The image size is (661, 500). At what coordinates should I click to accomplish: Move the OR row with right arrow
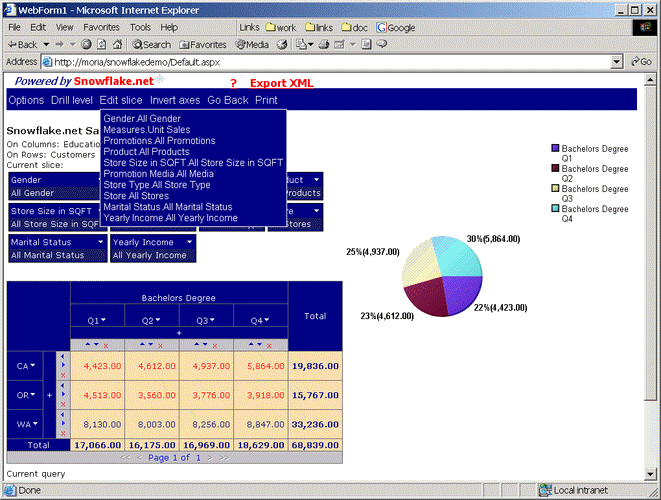pos(63,394)
